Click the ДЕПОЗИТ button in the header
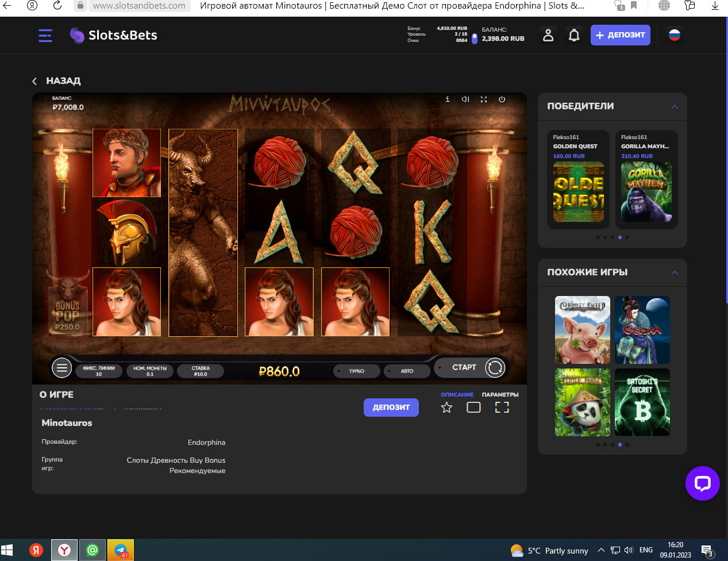 point(621,35)
